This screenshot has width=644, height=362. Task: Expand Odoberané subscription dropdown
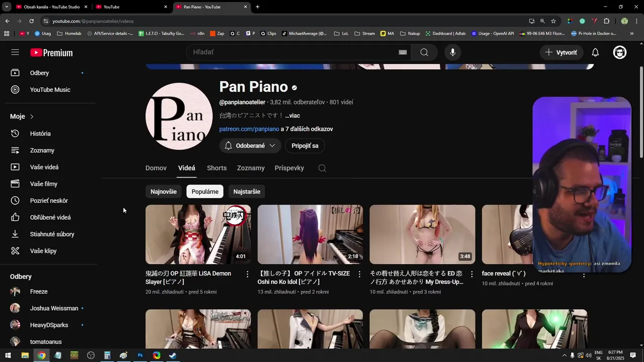tap(250, 146)
